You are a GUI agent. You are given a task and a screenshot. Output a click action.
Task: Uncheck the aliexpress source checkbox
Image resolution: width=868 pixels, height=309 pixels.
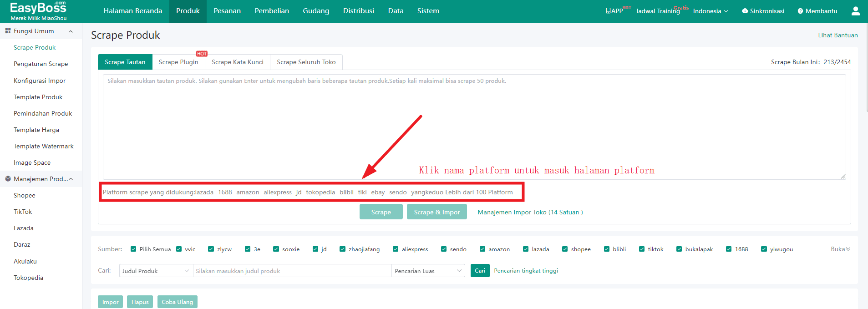click(x=396, y=249)
